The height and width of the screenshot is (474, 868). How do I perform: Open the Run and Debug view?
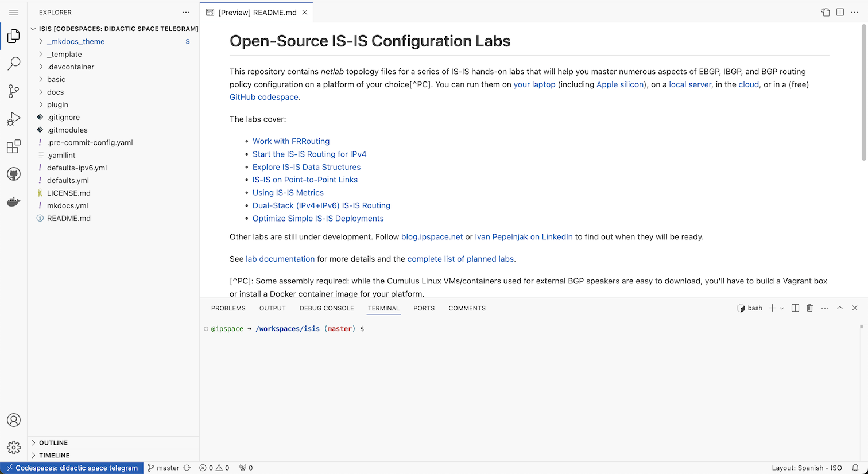click(14, 119)
